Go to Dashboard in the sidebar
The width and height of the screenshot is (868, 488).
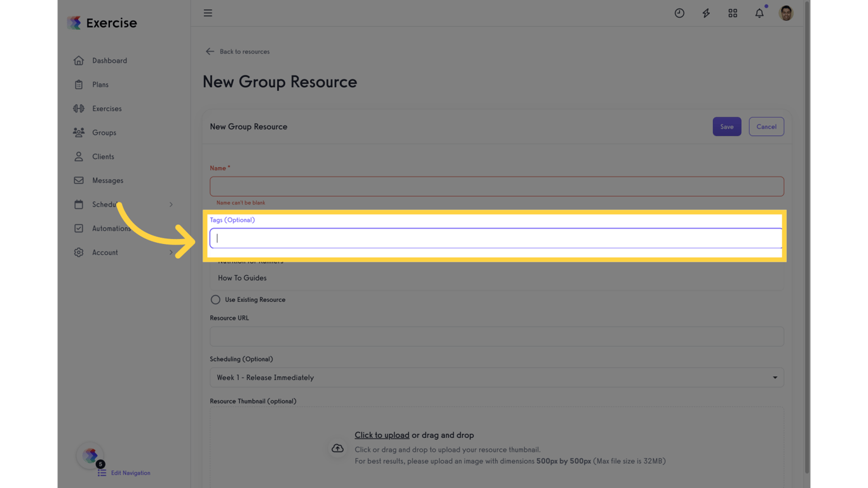(109, 61)
